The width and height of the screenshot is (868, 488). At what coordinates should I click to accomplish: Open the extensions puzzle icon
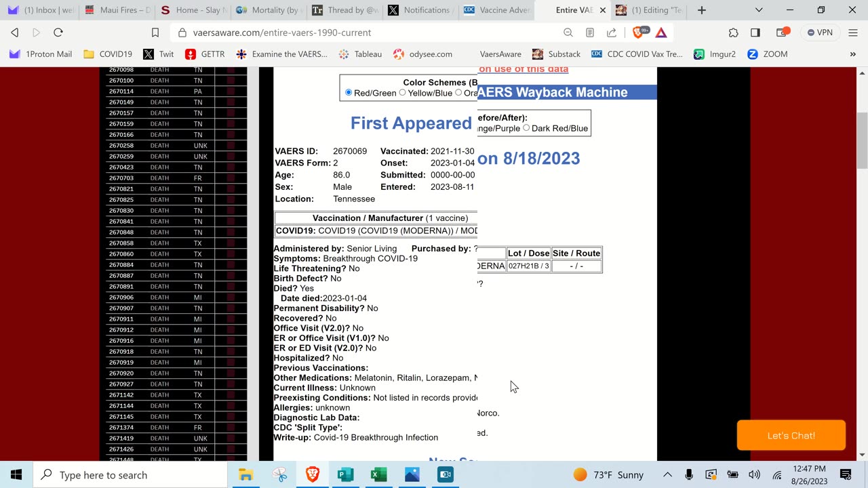734,33
